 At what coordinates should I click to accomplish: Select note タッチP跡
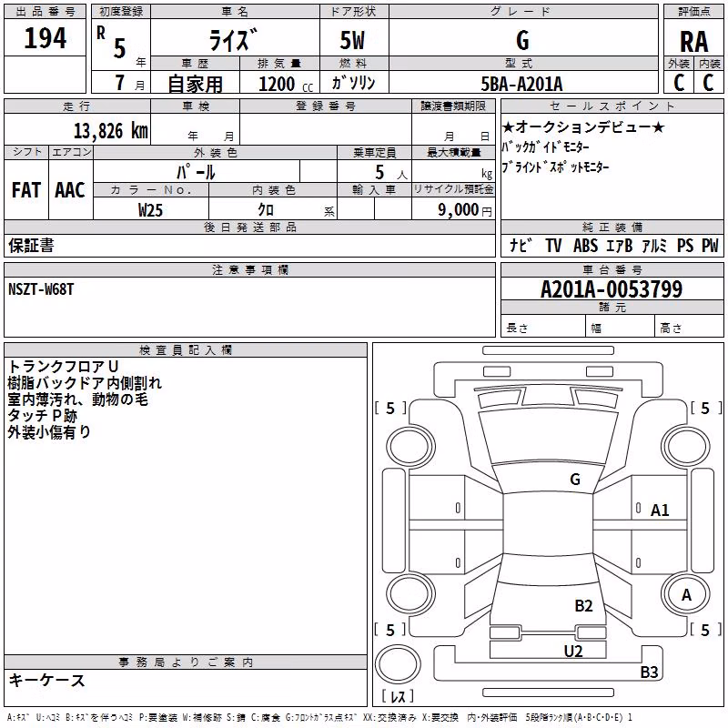(42, 416)
